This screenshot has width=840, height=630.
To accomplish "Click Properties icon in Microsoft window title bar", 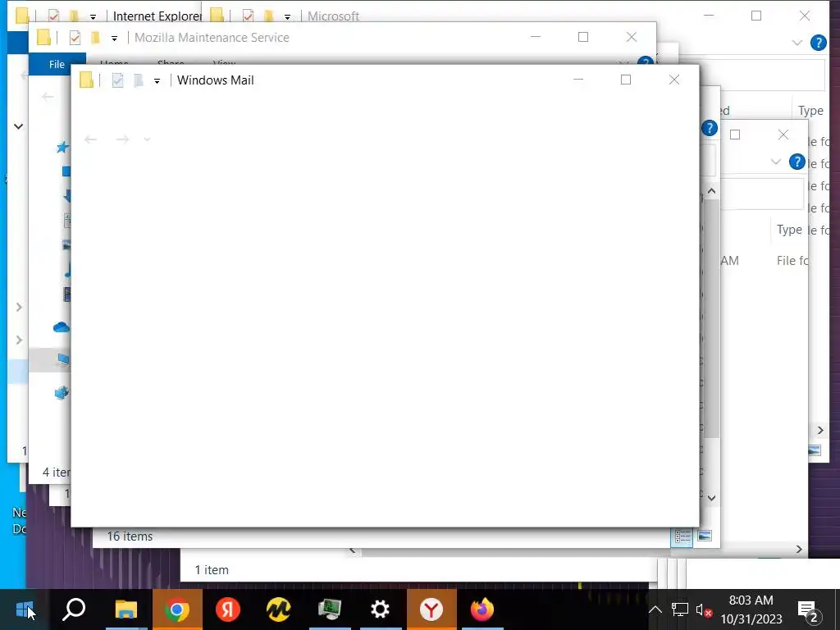I will pyautogui.click(x=248, y=16).
